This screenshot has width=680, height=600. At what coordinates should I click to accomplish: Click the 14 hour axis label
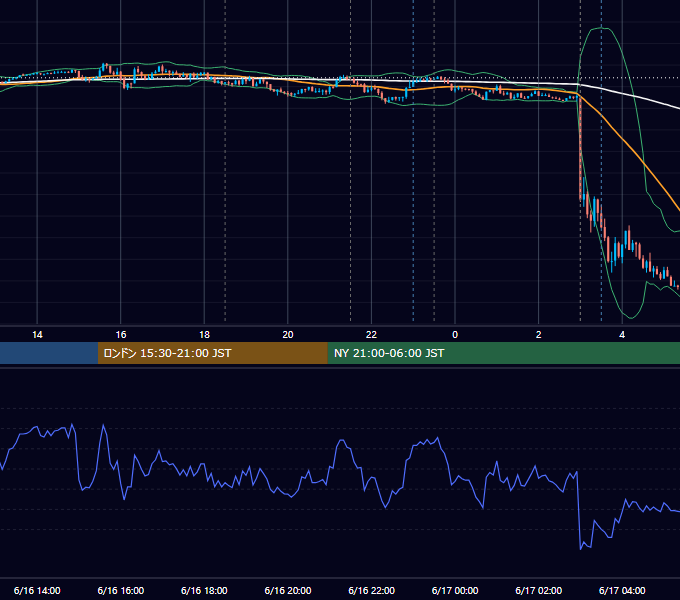[x=37, y=335]
